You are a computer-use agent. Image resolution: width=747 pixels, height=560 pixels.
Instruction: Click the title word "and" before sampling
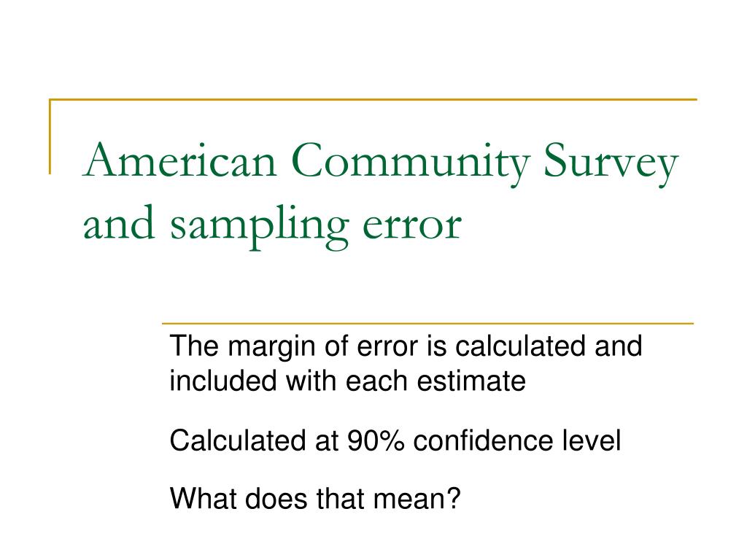119,222
